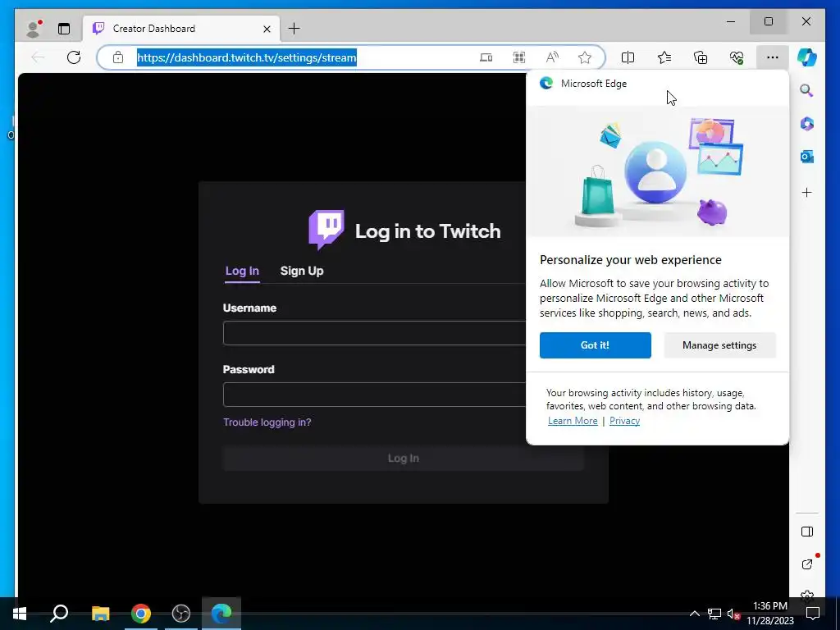The height and width of the screenshot is (630, 840).
Task: Open the Windows Start menu
Action: click(20, 614)
